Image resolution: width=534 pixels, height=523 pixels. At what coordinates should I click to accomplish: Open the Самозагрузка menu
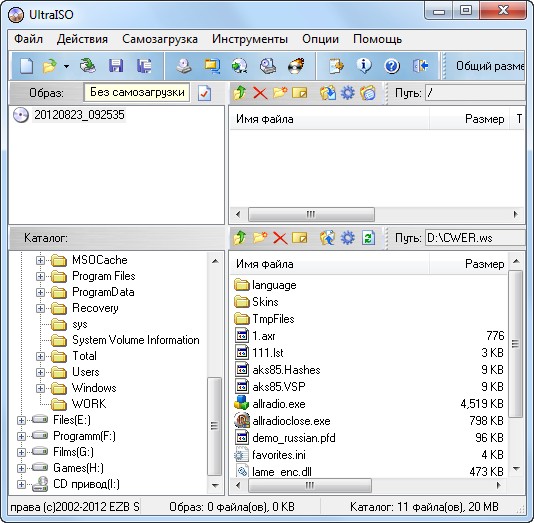click(x=160, y=39)
